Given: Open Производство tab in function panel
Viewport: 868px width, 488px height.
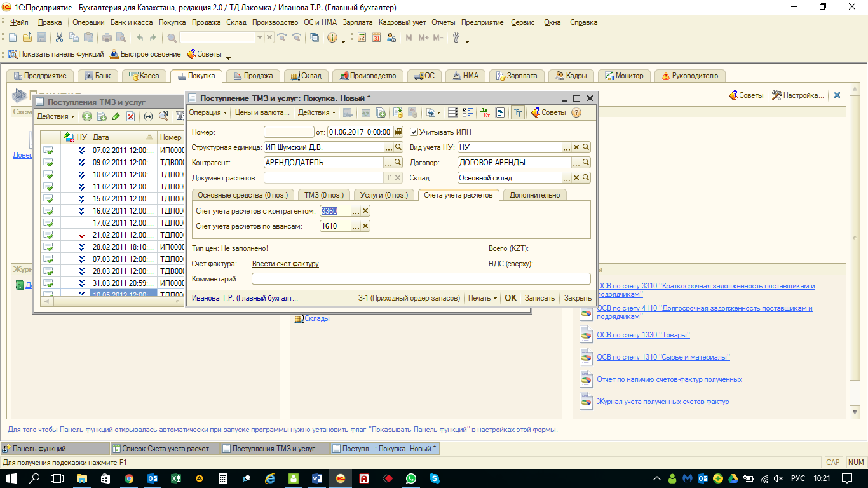Looking at the screenshot, I should click(367, 76).
